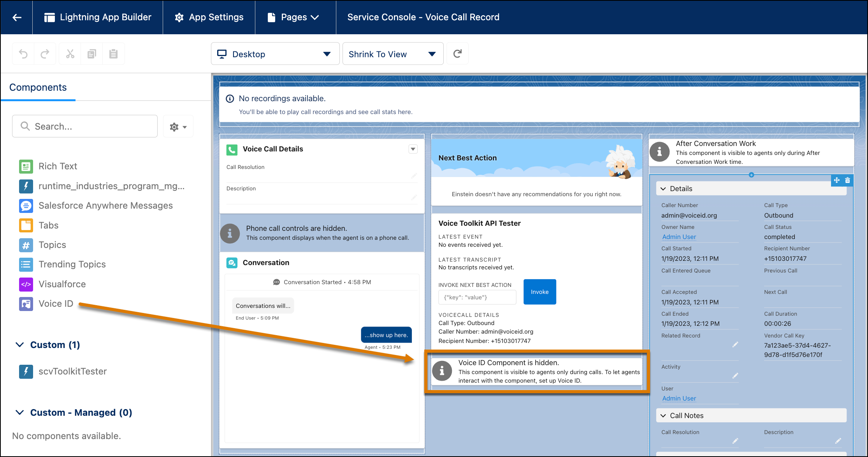Image resolution: width=868 pixels, height=457 pixels.
Task: Click the add component plus marker above Details
Action: click(751, 175)
